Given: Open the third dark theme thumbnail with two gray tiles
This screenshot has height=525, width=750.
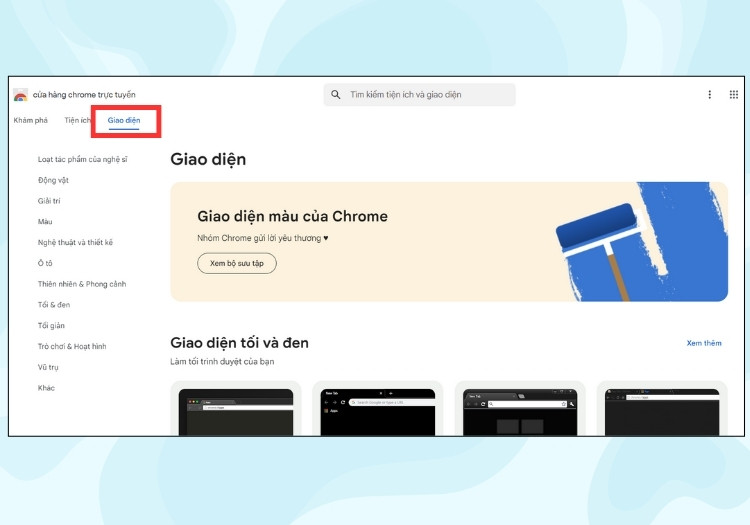Looking at the screenshot, I should (520, 409).
